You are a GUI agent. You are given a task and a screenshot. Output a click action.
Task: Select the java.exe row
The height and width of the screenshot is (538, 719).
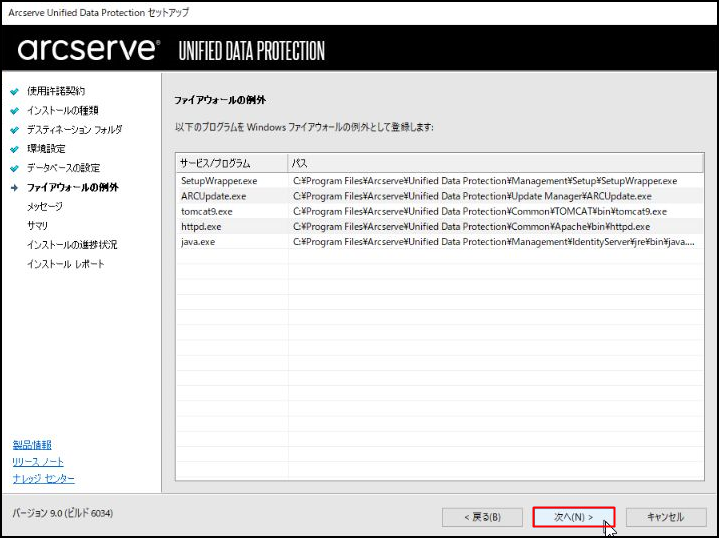click(198, 243)
